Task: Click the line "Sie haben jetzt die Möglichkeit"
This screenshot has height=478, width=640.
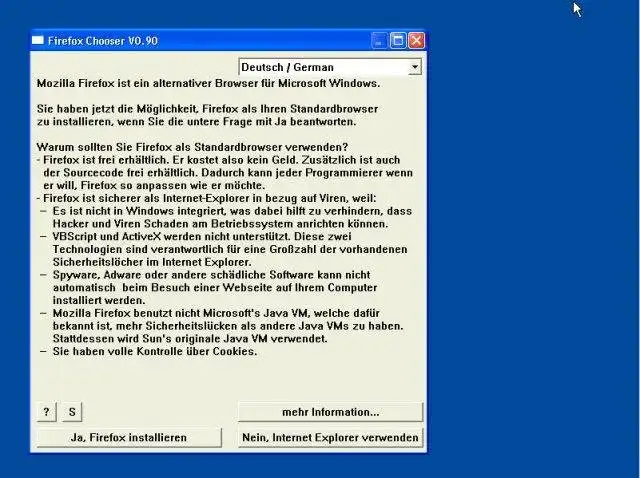Action: click(x=207, y=109)
